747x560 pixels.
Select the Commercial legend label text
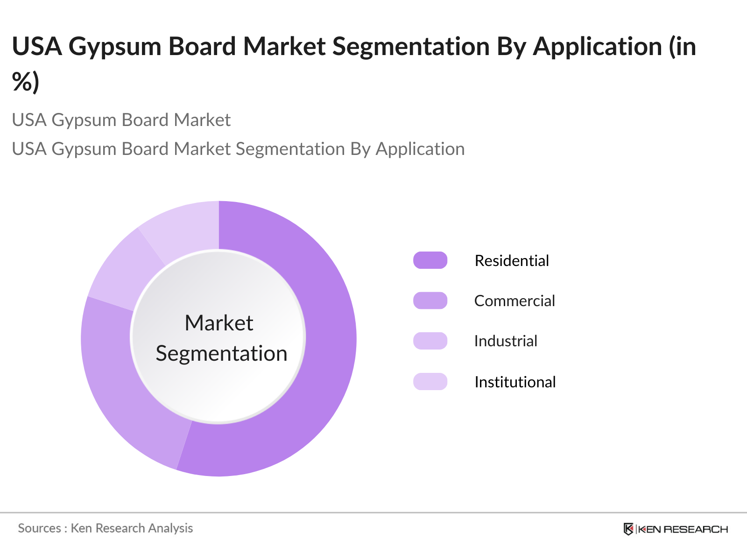point(514,301)
